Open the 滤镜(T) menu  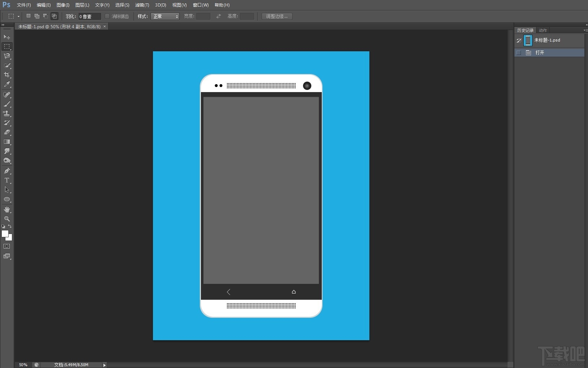click(142, 5)
